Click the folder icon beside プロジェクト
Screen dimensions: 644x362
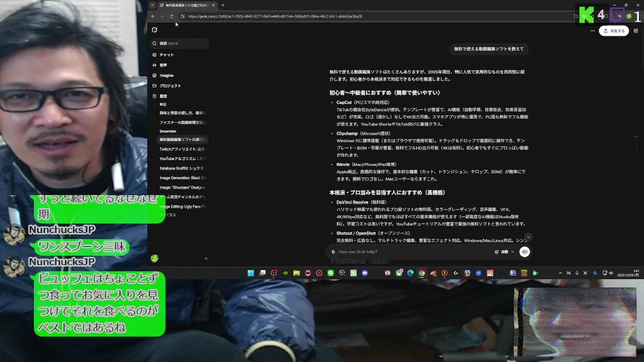coord(154,85)
